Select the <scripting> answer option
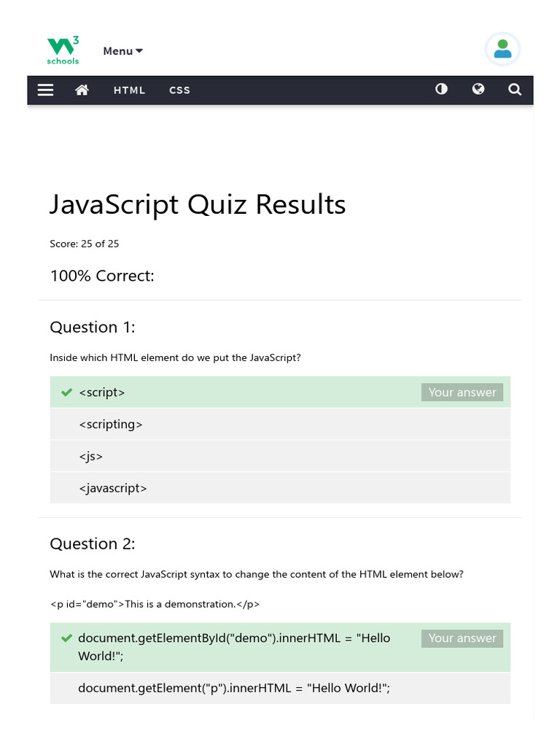Screen dimensions: 560x747 (111, 424)
